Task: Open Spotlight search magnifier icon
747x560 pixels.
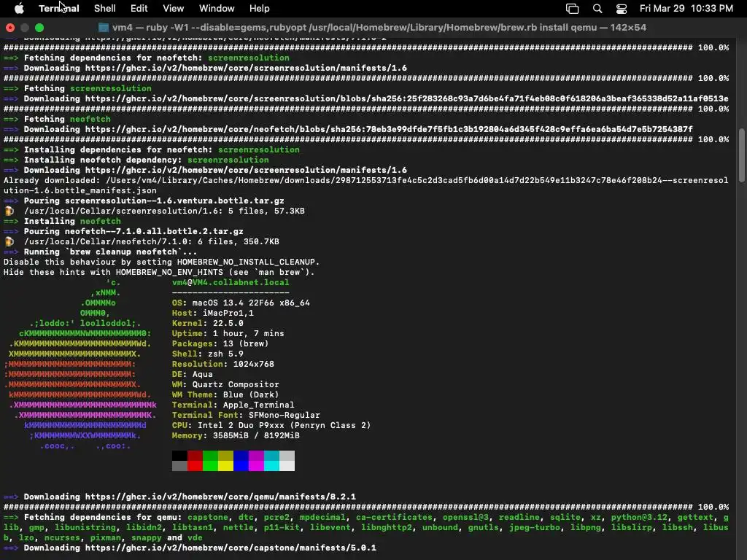Action: (x=597, y=8)
